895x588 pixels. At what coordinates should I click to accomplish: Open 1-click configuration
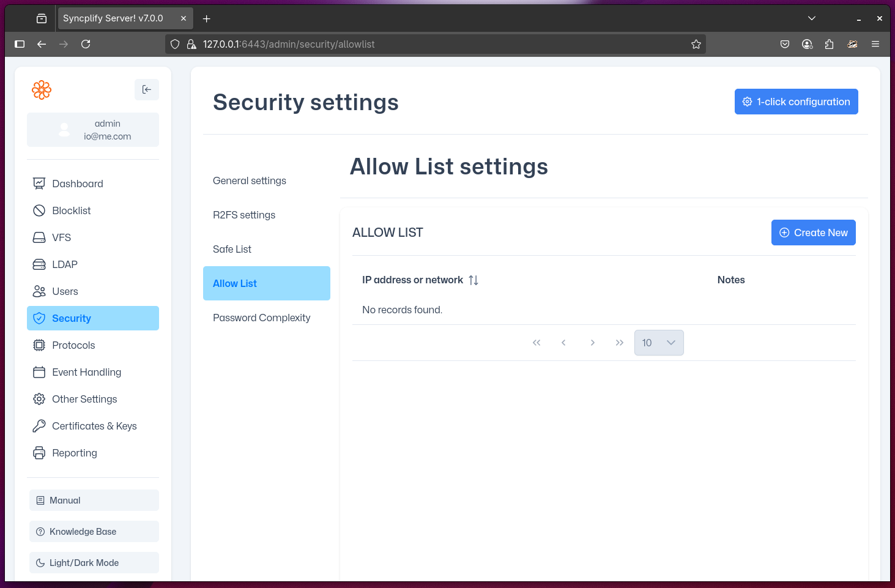click(796, 102)
